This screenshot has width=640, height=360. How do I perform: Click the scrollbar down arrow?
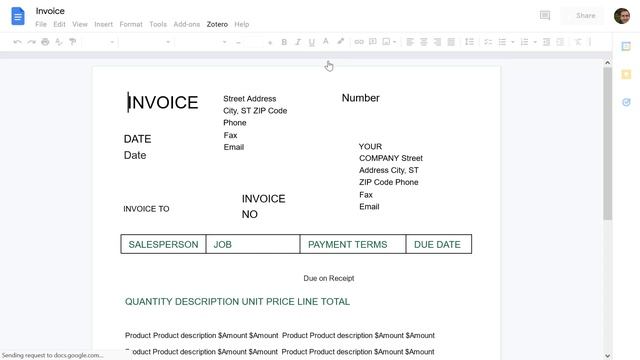pos(607,356)
